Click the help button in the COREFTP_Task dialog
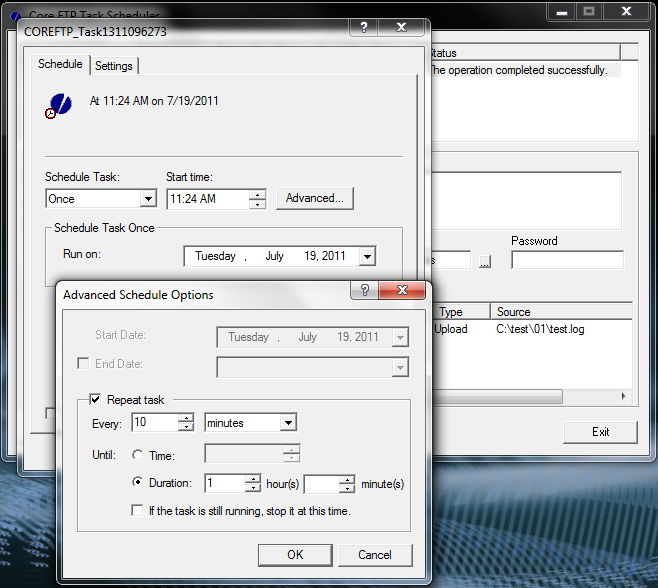 coord(364,28)
